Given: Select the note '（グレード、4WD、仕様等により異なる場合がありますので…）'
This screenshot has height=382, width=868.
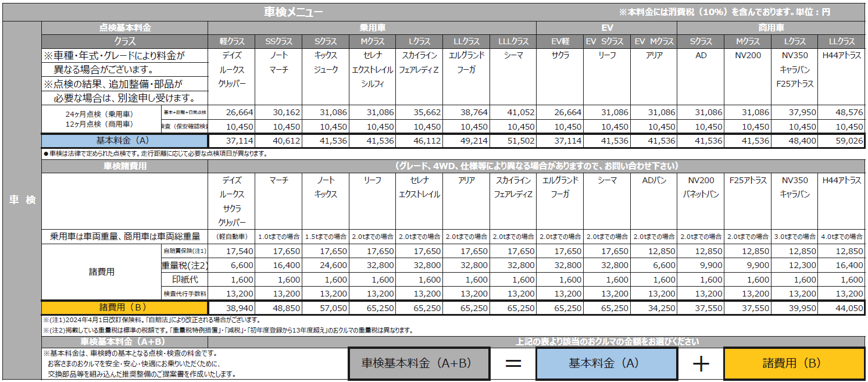Looking at the screenshot, I should [536, 166].
